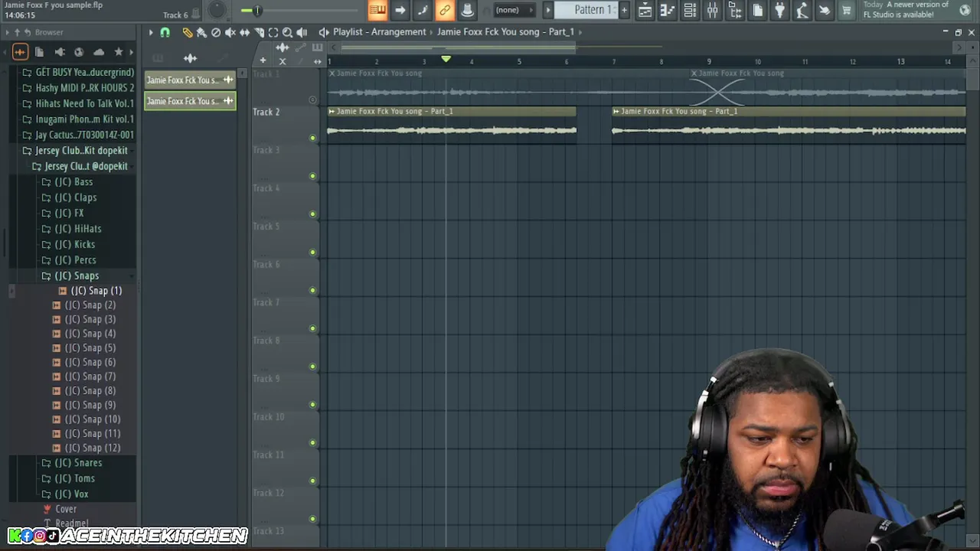Select the Delete tool (circle slash)
980x551 pixels.
click(x=216, y=32)
